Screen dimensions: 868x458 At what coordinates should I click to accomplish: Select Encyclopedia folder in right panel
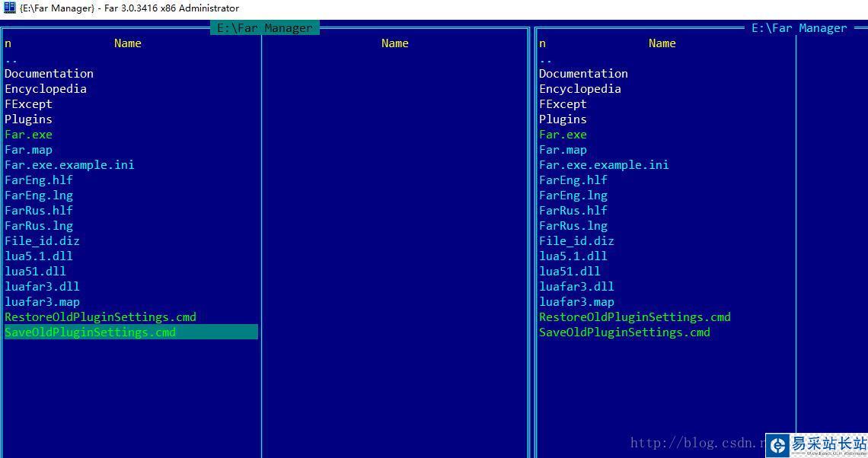point(580,88)
